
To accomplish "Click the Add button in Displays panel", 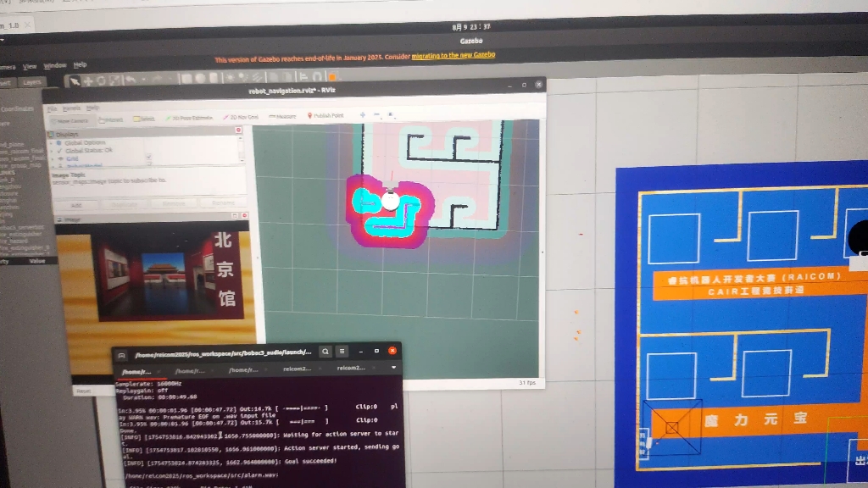I will tap(75, 205).
